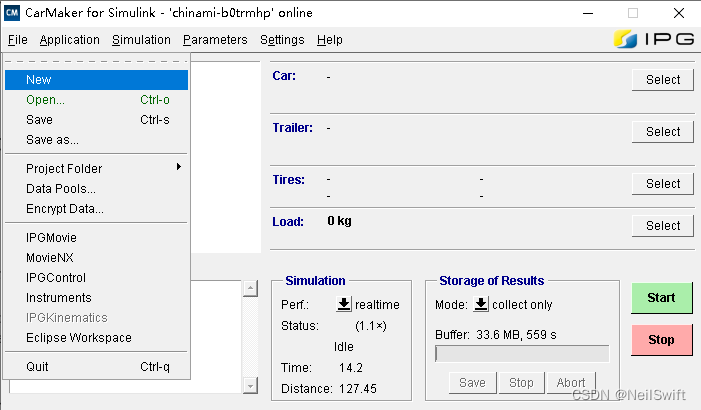Screen dimensions: 701x410
Task: Click the File menu in the menu bar
Action: click(18, 40)
